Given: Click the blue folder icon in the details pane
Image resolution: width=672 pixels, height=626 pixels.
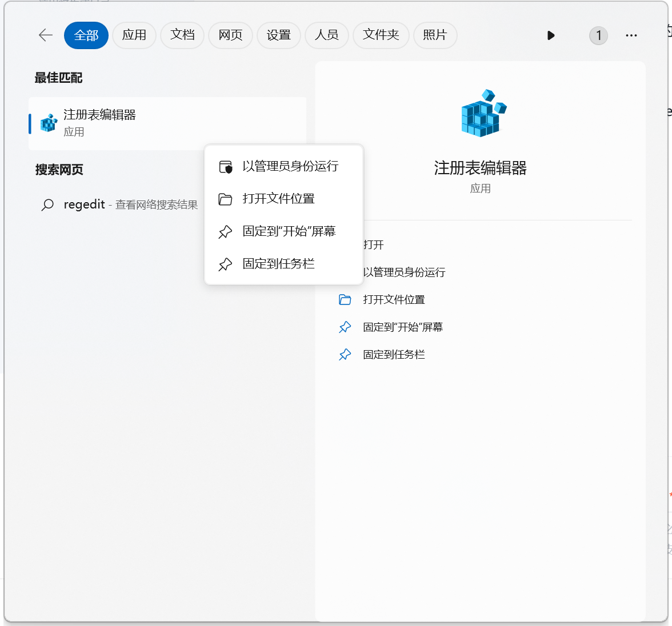Looking at the screenshot, I should [345, 299].
